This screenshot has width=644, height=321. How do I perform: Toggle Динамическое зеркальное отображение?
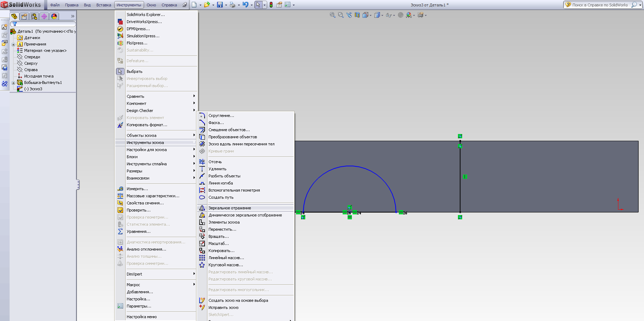(245, 215)
